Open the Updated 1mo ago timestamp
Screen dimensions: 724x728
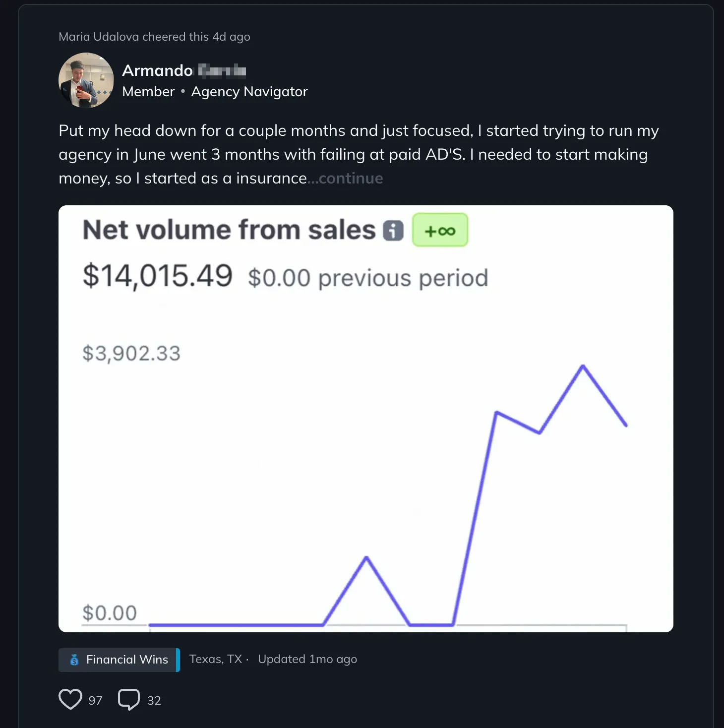coord(307,659)
